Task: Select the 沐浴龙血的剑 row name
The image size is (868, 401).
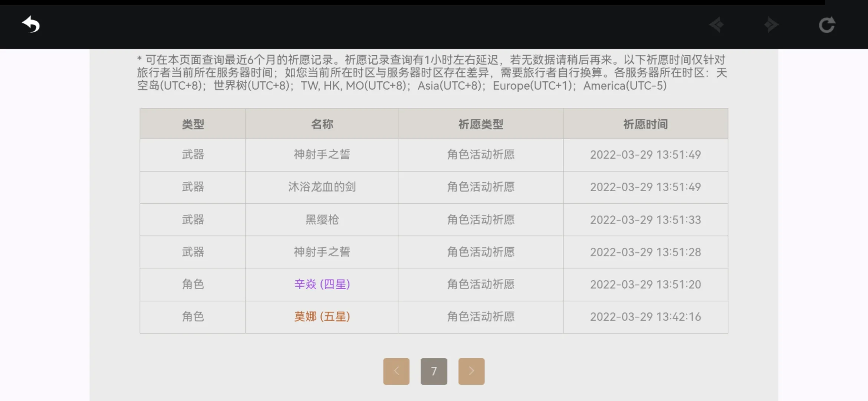Action: click(322, 187)
